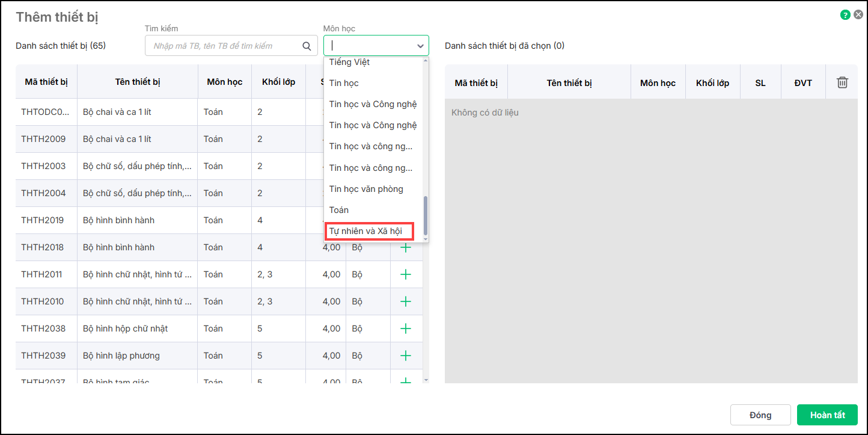This screenshot has width=868, height=435.
Task: Add device THTH2018 using its plus icon
Action: 406,247
